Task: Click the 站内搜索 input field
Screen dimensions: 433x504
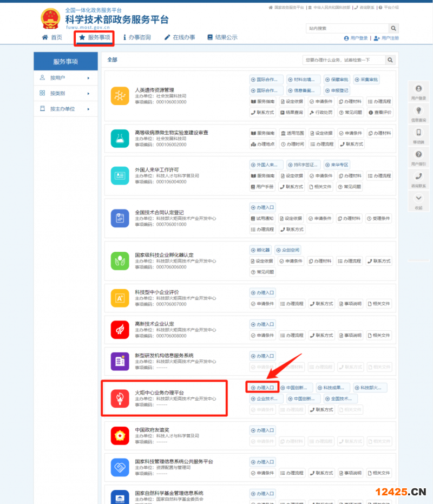Action: pos(346,28)
